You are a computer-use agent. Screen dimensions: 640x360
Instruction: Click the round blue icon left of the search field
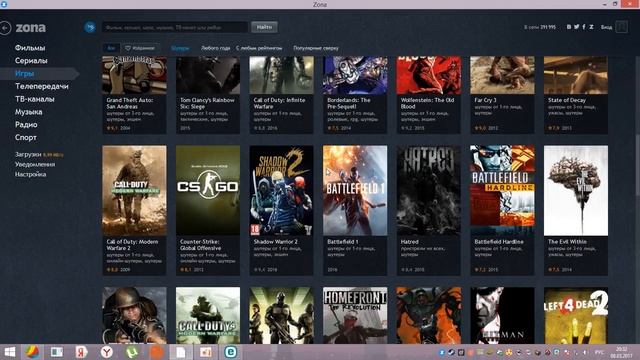90,27
